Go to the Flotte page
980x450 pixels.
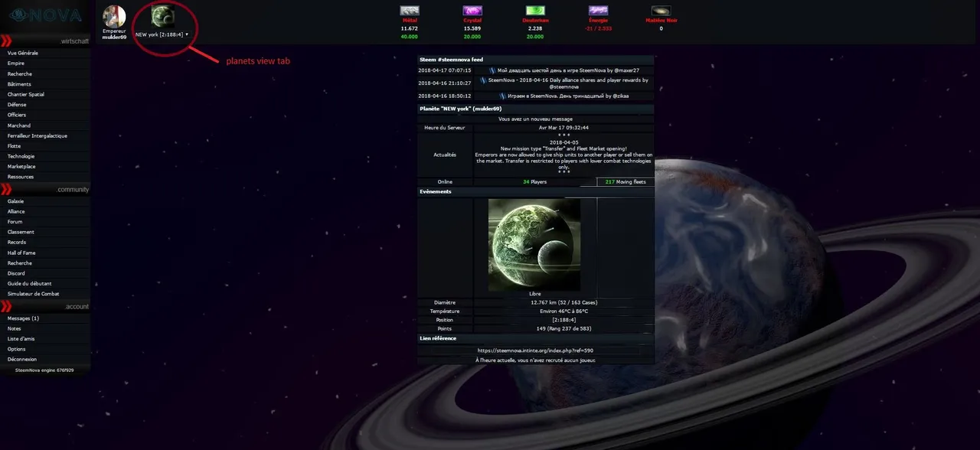15,146
